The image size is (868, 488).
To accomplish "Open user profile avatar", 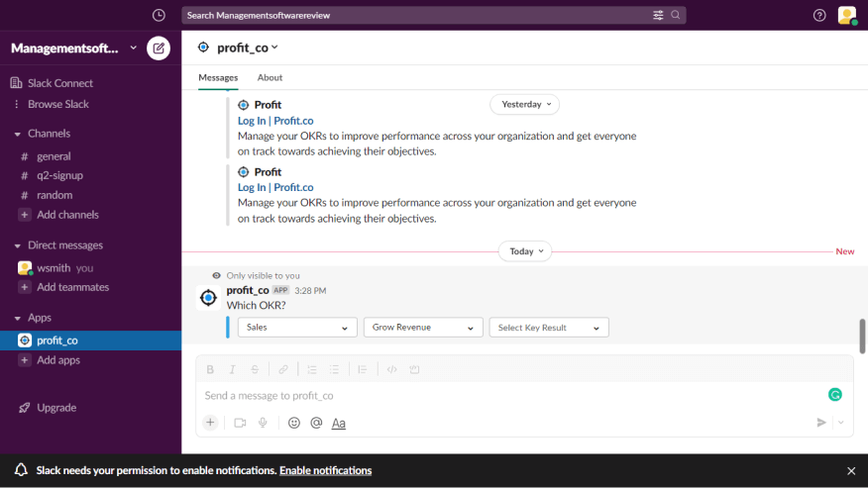I will [x=847, y=15].
